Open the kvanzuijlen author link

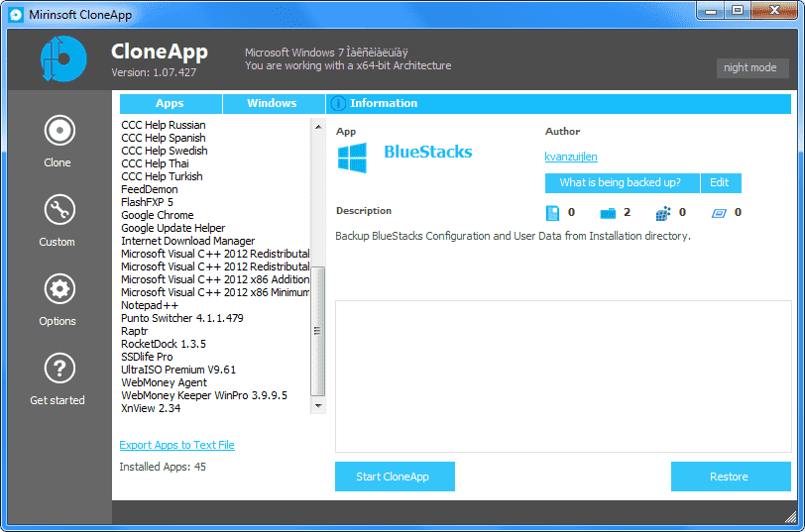(x=571, y=157)
